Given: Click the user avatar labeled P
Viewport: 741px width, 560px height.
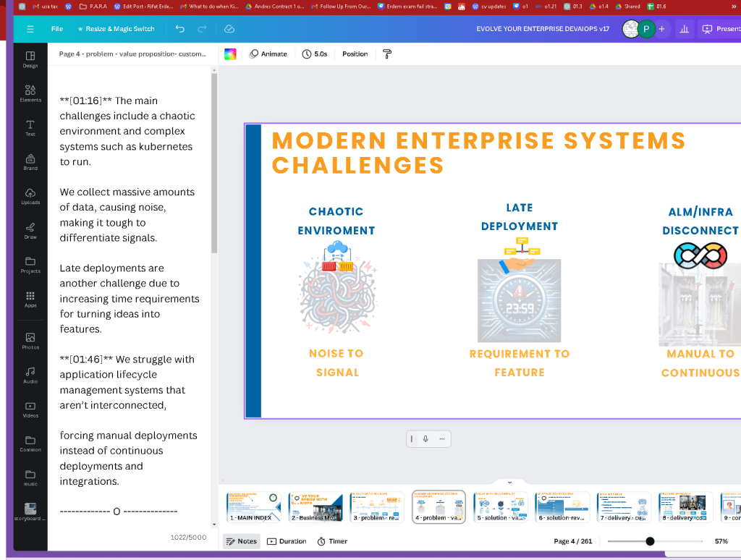Looking at the screenshot, I should [646, 29].
